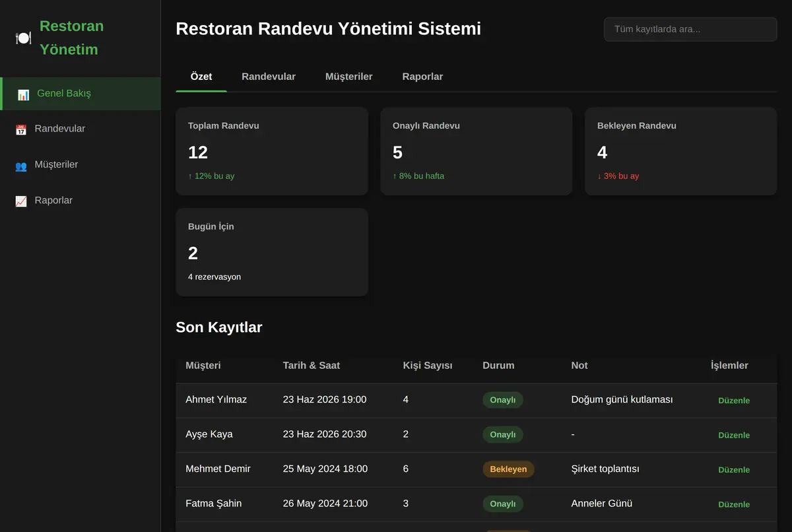The height and width of the screenshot is (532, 792).
Task: Switch to the Müşteriler tab
Action: tap(349, 77)
